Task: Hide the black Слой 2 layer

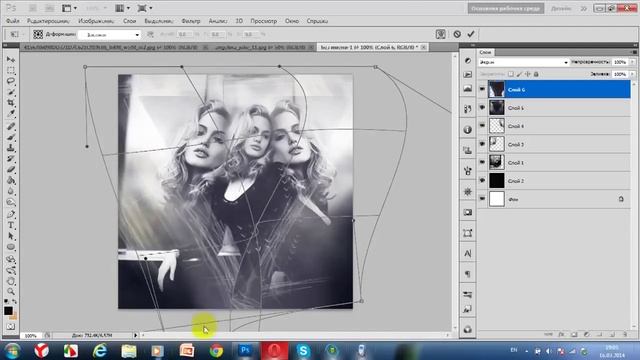Action: tap(482, 180)
